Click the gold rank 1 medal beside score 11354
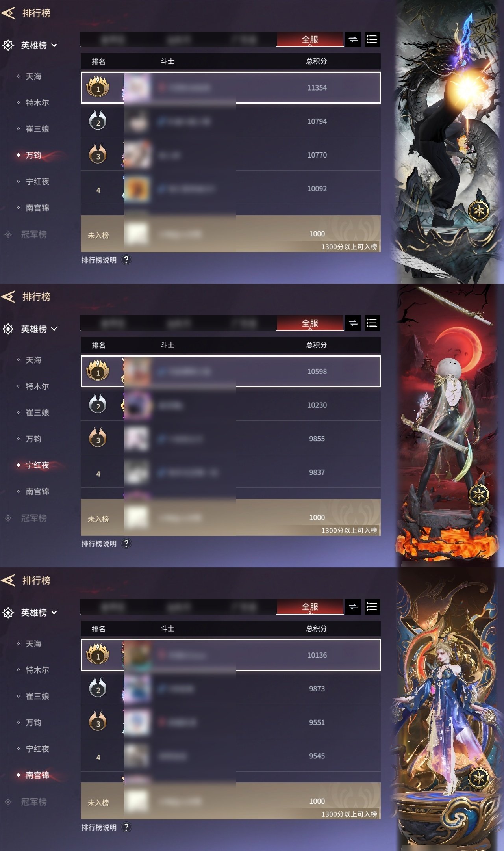 pyautogui.click(x=98, y=87)
